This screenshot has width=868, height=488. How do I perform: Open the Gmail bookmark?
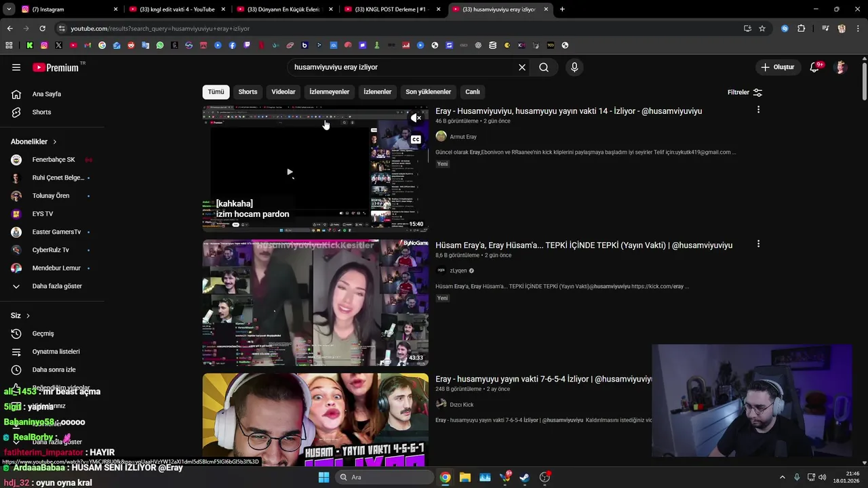point(87,45)
